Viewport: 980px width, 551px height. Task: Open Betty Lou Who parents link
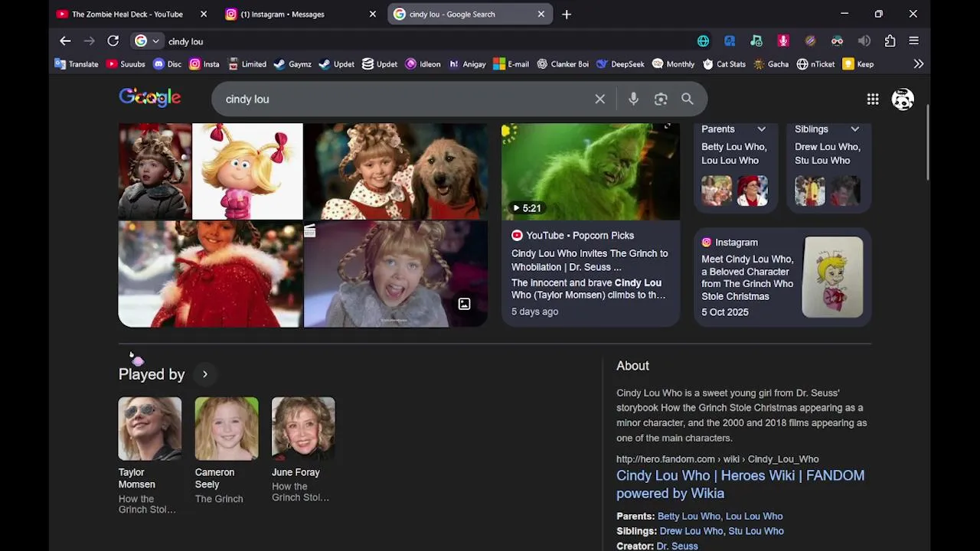pyautogui.click(x=689, y=516)
